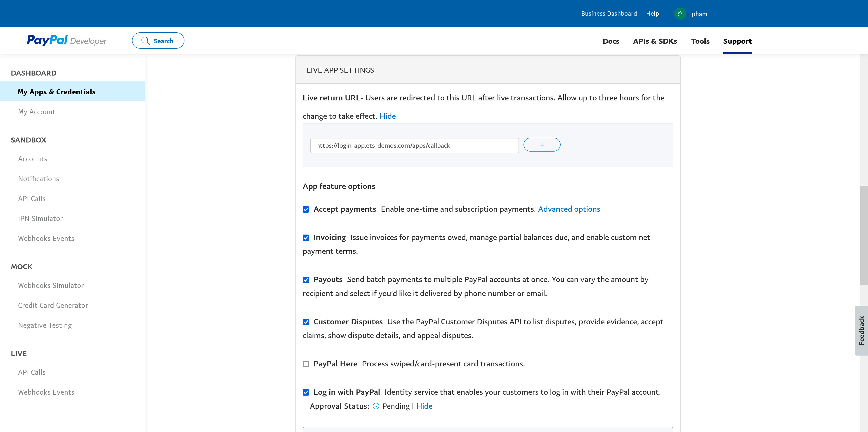Click the Approval Status label
Image resolution: width=868 pixels, height=432 pixels.
coord(340,406)
